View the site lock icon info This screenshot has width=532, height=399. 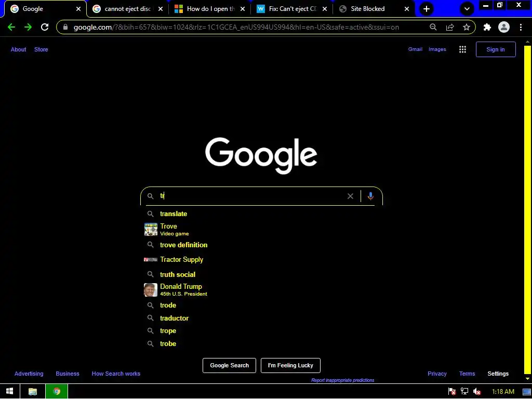pyautogui.click(x=65, y=27)
